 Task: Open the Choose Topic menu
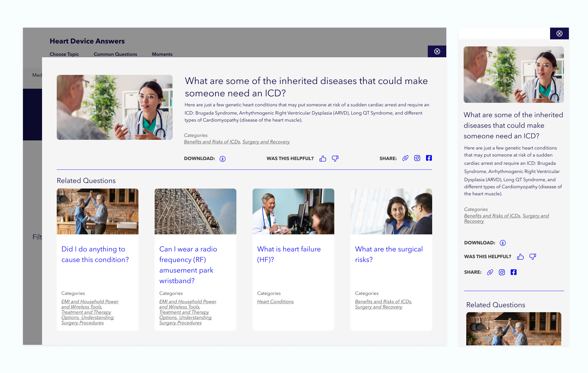coord(64,54)
